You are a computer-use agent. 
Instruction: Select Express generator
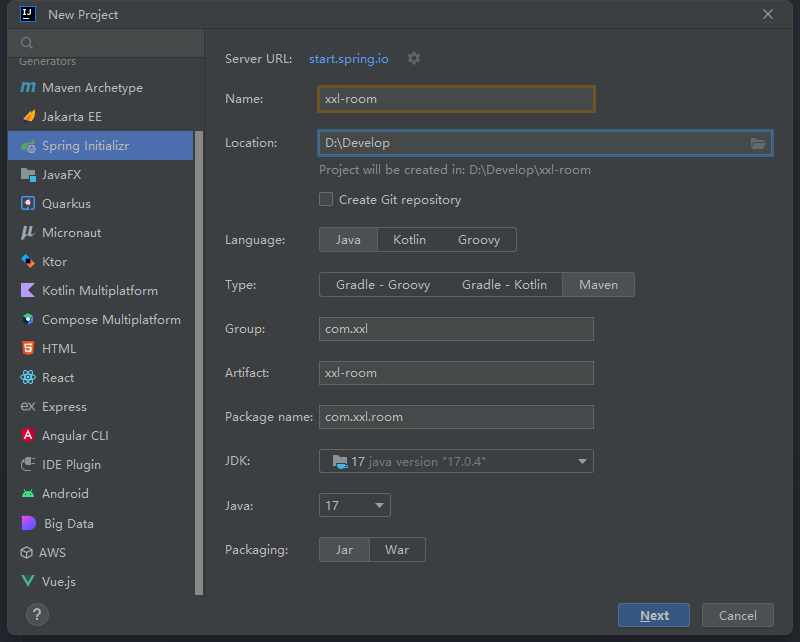pos(101,406)
